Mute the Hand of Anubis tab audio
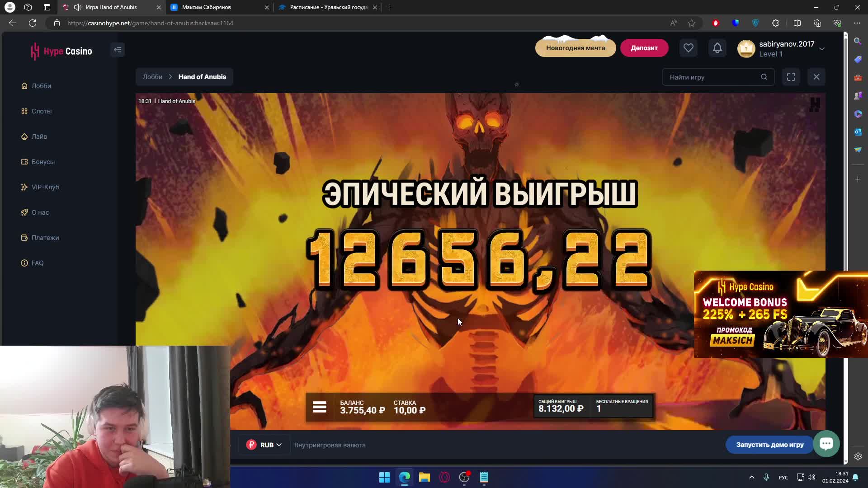 pos(78,7)
